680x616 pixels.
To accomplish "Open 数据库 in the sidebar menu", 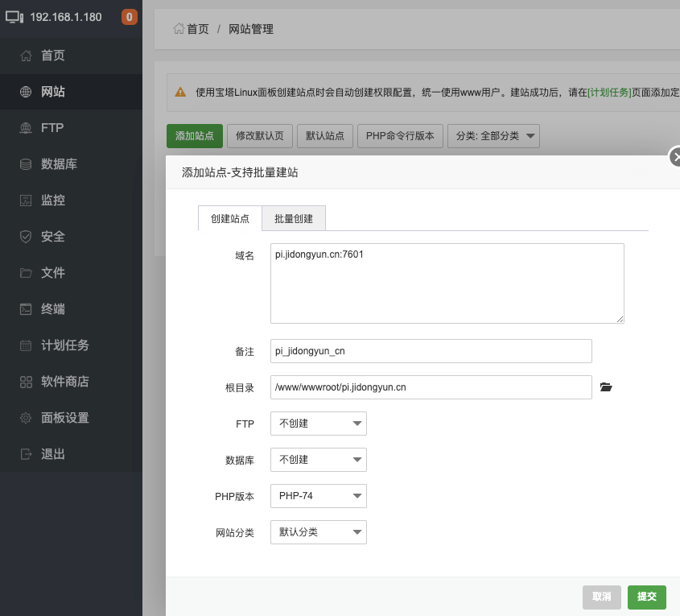I will [x=71, y=164].
